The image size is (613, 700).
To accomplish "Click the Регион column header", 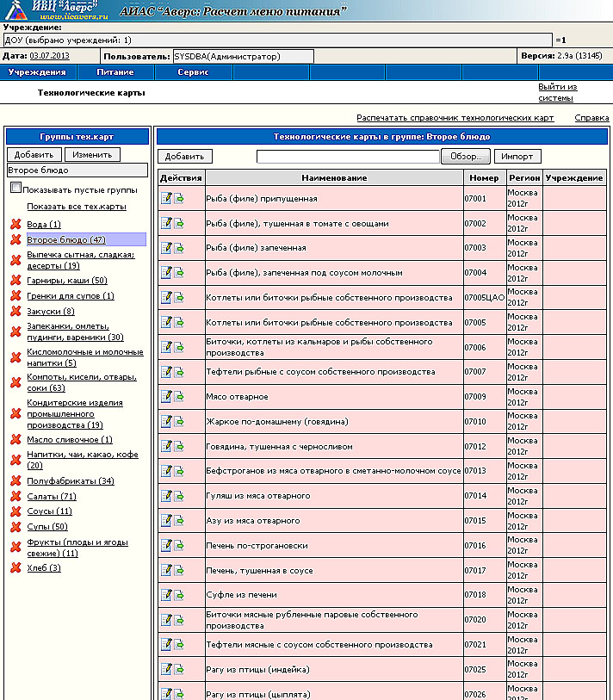I will (x=524, y=177).
